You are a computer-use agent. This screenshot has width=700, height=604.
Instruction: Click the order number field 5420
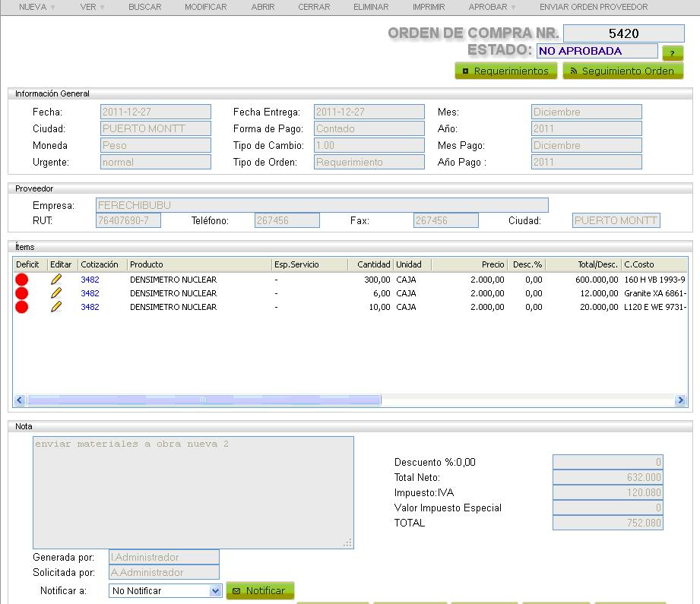tap(624, 33)
